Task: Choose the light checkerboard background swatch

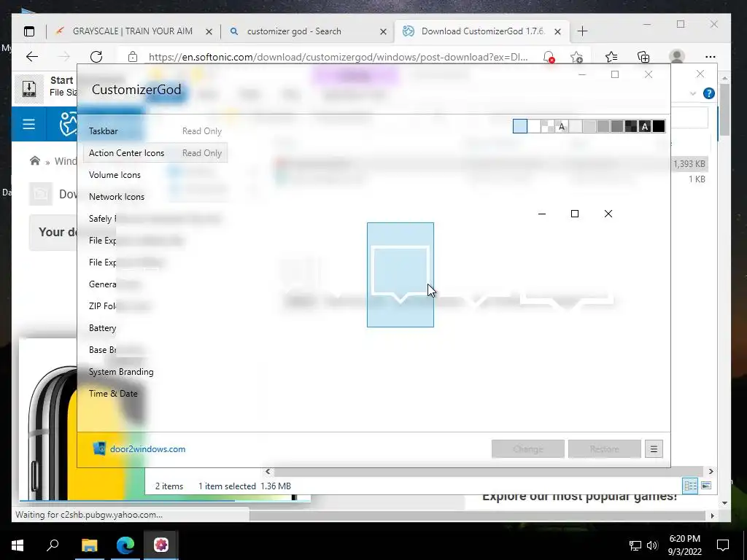Action: pos(548,126)
